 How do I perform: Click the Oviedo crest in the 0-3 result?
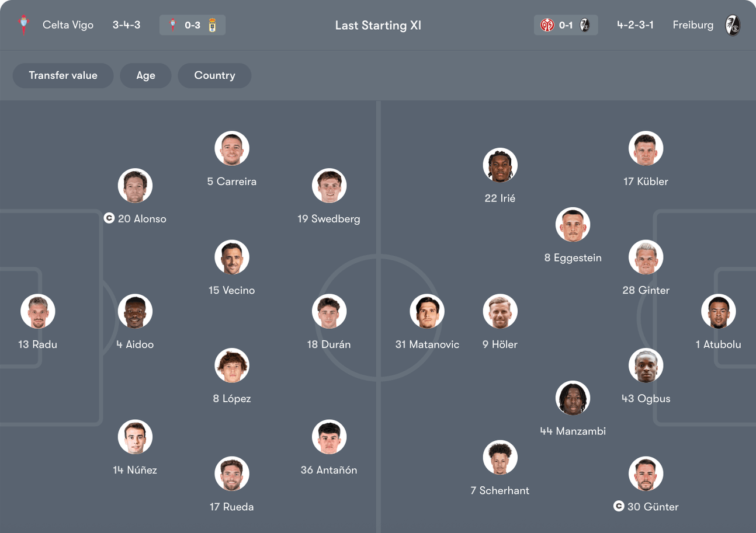pos(212,25)
